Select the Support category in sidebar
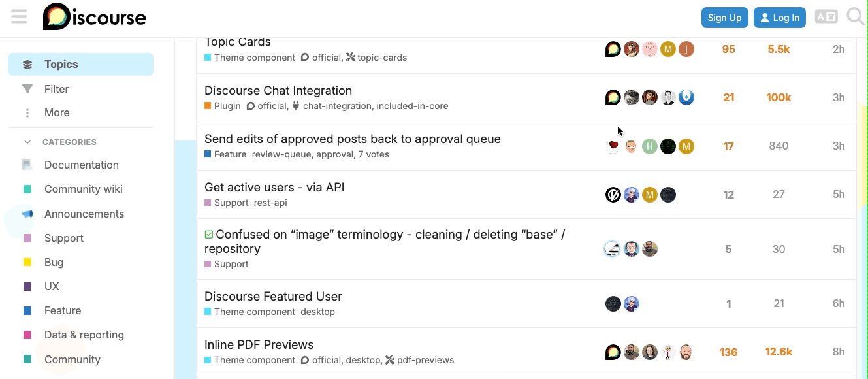The image size is (868, 379). (64, 238)
